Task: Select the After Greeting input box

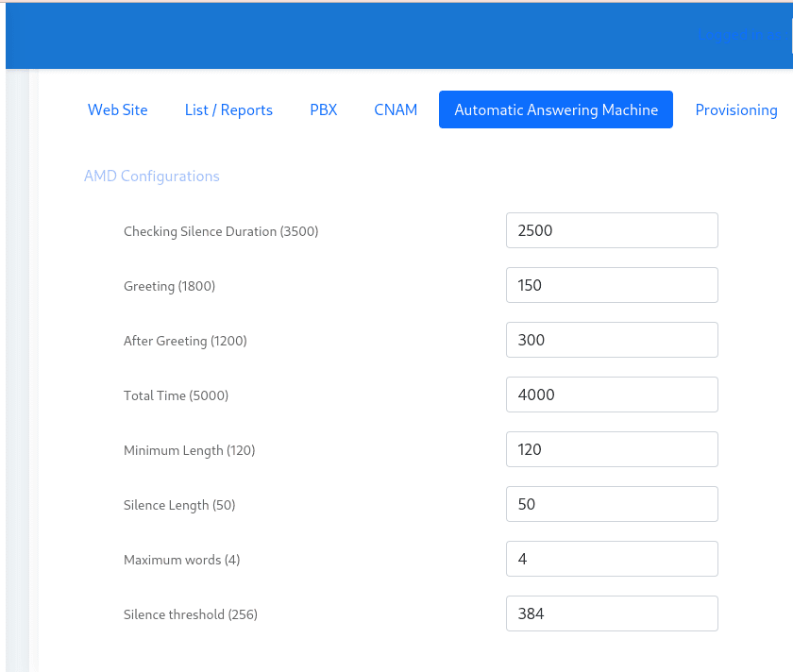Action: click(612, 340)
